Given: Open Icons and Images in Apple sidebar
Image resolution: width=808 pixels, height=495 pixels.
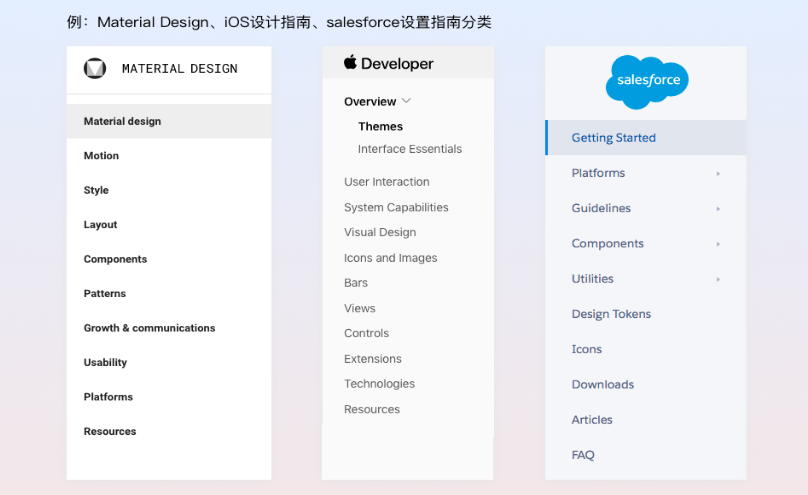Looking at the screenshot, I should coord(391,258).
